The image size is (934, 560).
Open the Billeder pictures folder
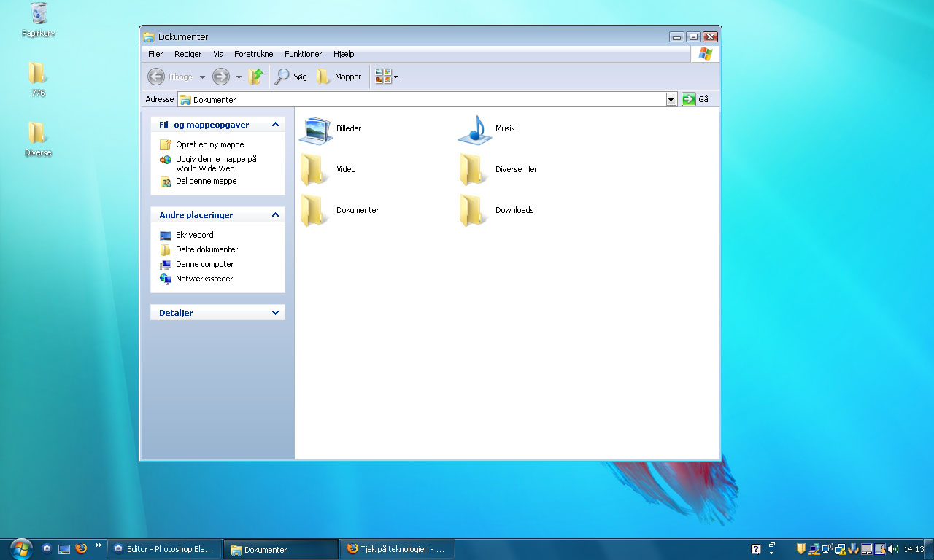[x=316, y=129]
